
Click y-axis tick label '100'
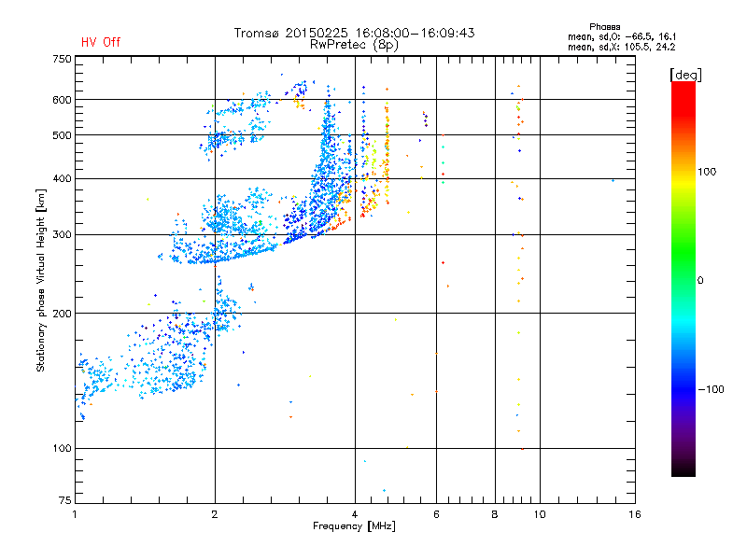pyautogui.click(x=62, y=449)
